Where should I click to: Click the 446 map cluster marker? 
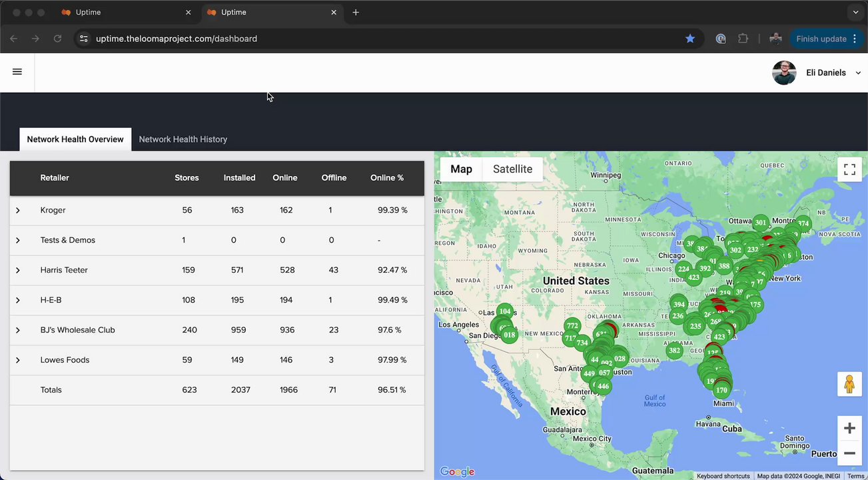pos(603,386)
